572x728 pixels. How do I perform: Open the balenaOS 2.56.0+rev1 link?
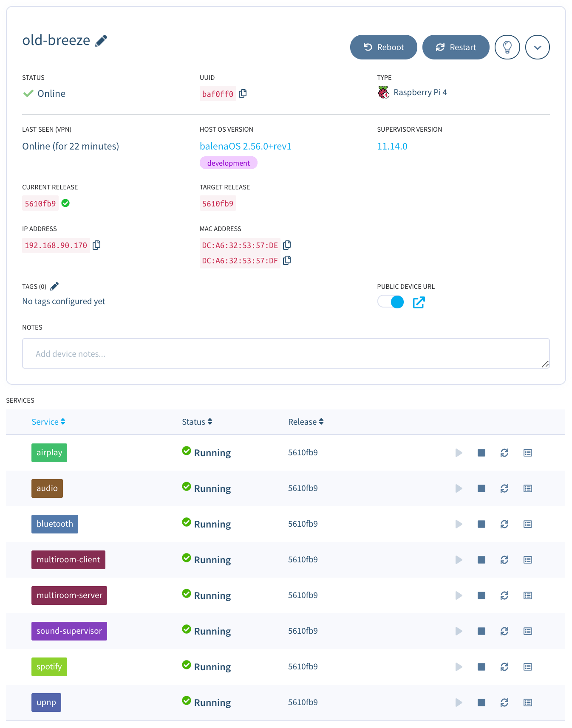coord(245,147)
